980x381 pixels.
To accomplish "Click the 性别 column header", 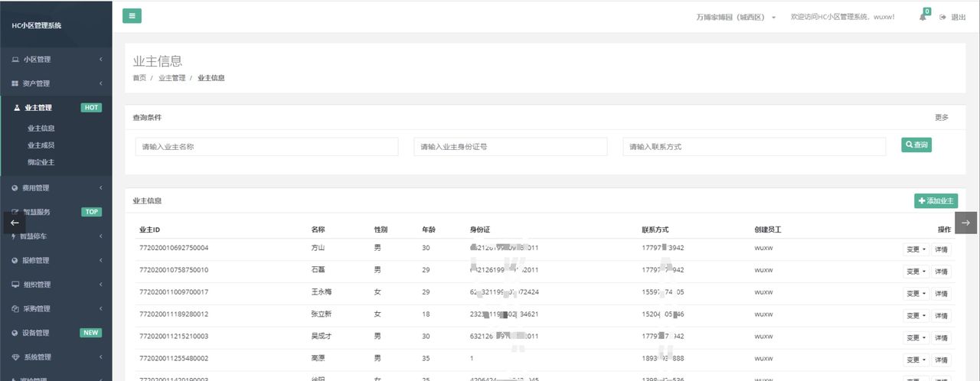I will point(381,230).
